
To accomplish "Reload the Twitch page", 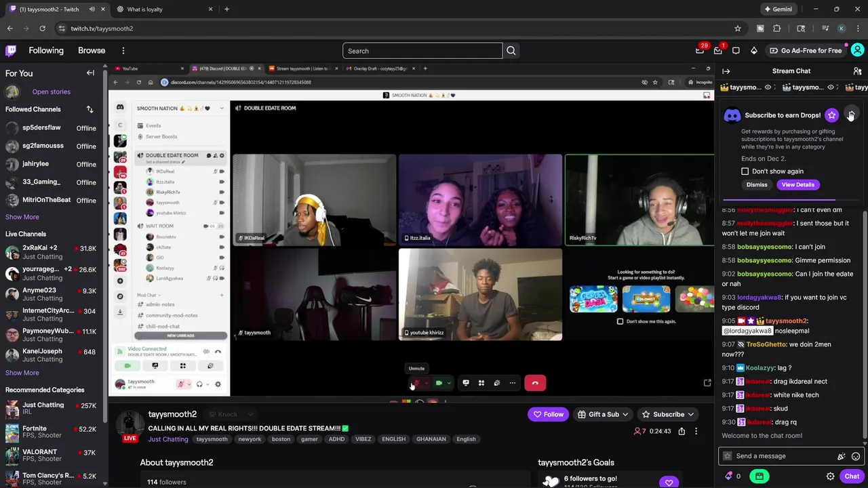I will [x=42, y=28].
